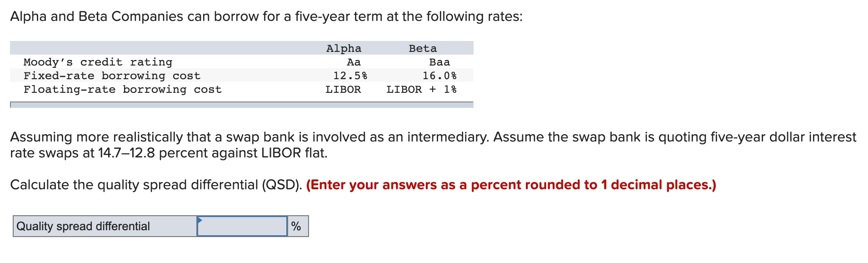Select the LIBOR floating-rate value under Alpha

pos(343,89)
